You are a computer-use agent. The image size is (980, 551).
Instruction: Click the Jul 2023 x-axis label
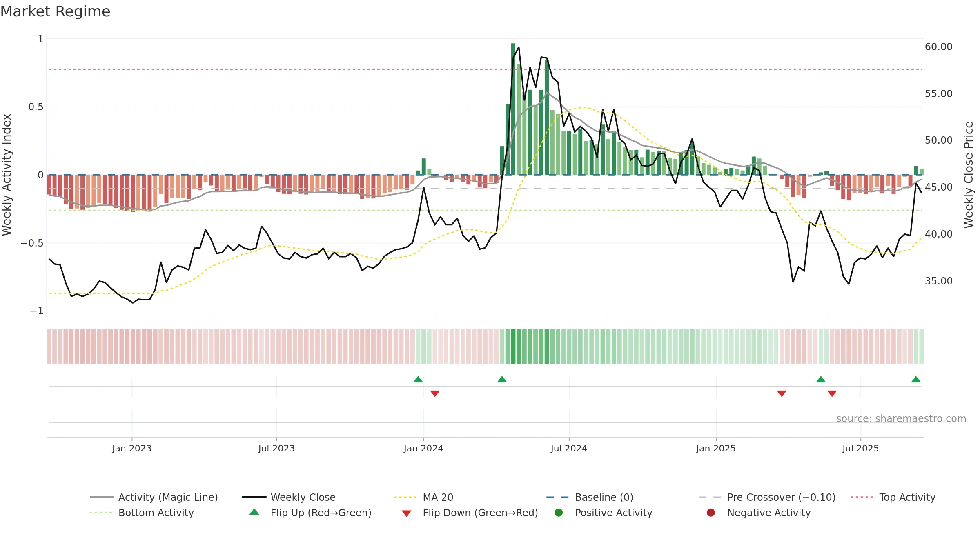[x=276, y=448]
